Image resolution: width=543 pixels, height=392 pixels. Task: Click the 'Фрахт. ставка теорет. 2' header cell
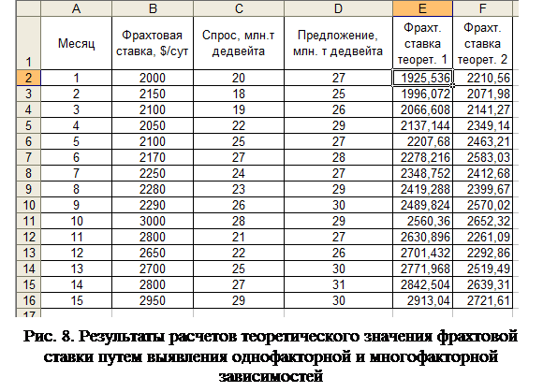click(482, 43)
